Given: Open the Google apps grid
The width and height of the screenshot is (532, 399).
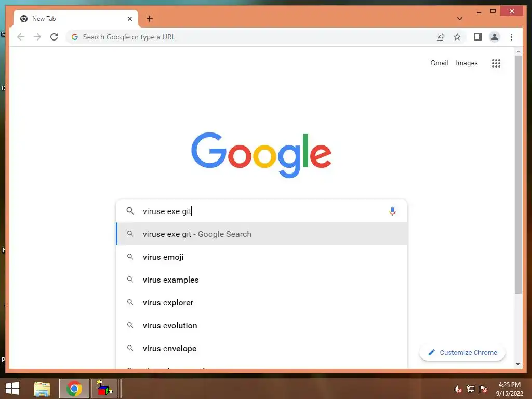Looking at the screenshot, I should (496, 63).
